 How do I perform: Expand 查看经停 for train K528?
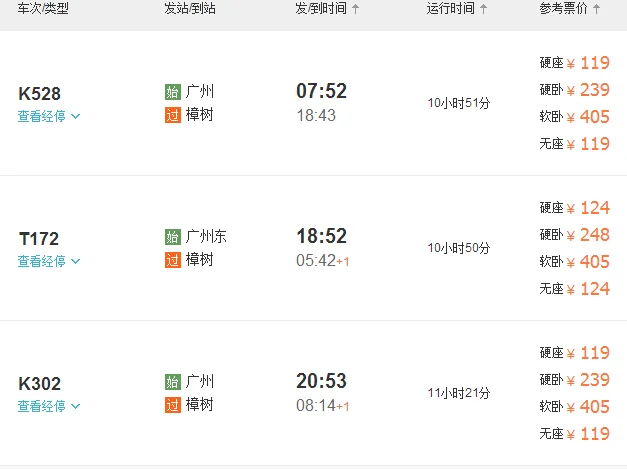(48, 116)
